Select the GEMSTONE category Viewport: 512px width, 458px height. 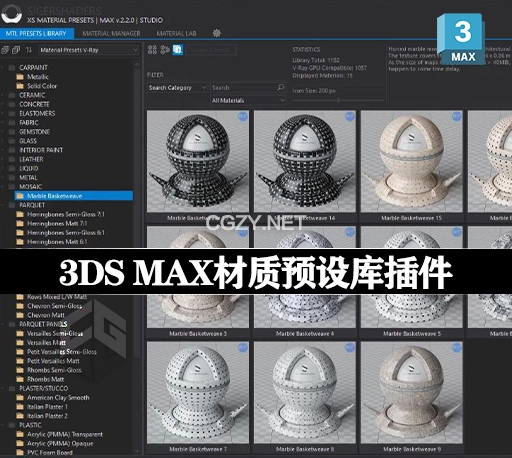click(34, 132)
